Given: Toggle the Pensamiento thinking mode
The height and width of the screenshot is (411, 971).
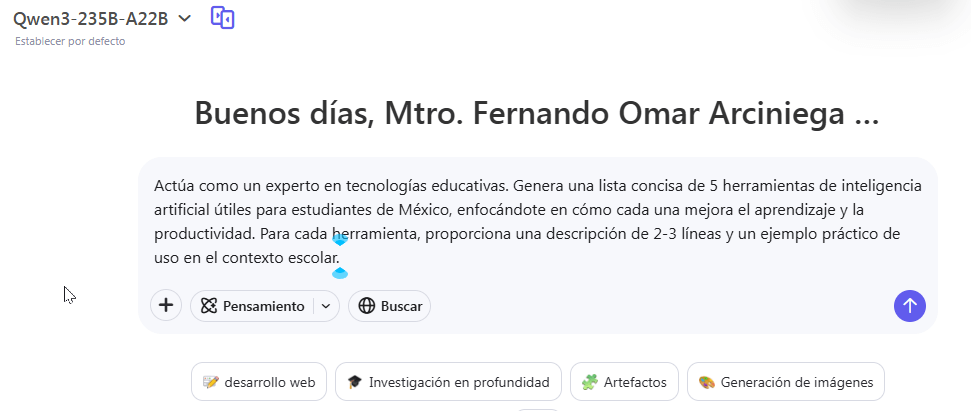Looking at the screenshot, I should click(x=252, y=306).
